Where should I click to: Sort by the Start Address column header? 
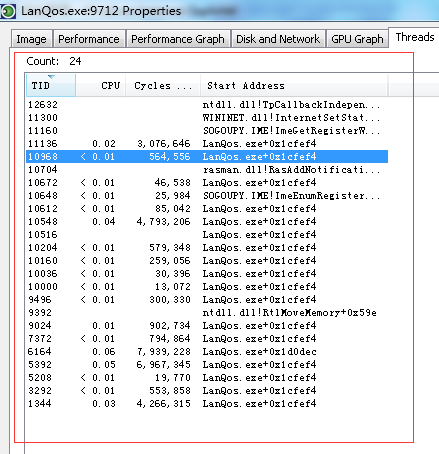click(x=294, y=86)
